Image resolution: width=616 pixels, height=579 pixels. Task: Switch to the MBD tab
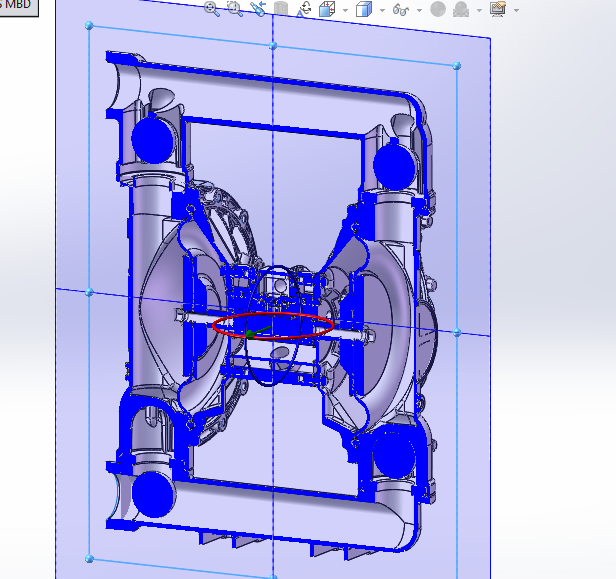(18, 6)
